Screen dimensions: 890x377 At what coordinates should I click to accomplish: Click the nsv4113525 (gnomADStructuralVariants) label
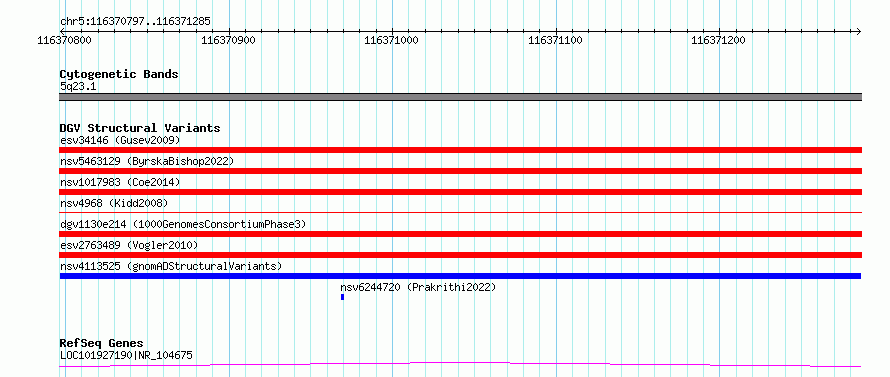[x=171, y=266]
